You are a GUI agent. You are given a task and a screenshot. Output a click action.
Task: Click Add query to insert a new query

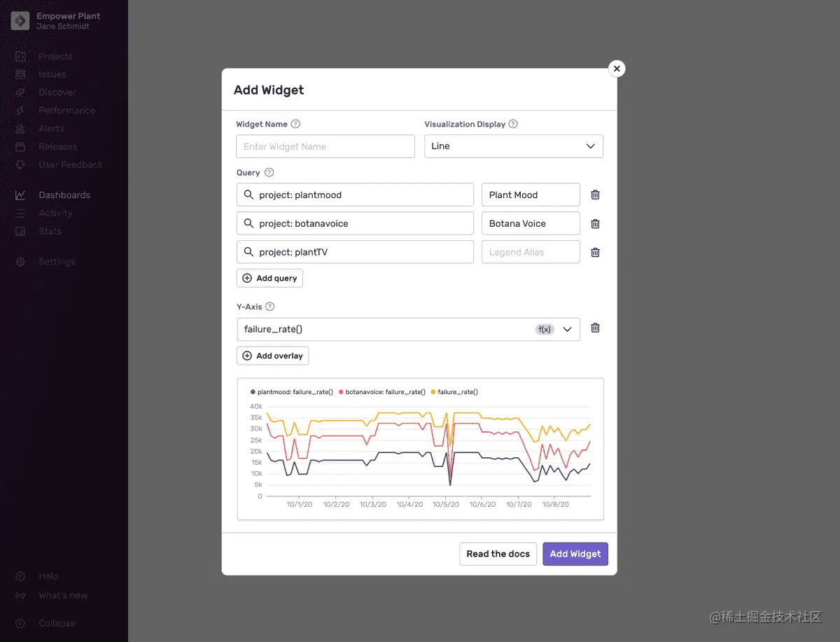pyautogui.click(x=269, y=278)
